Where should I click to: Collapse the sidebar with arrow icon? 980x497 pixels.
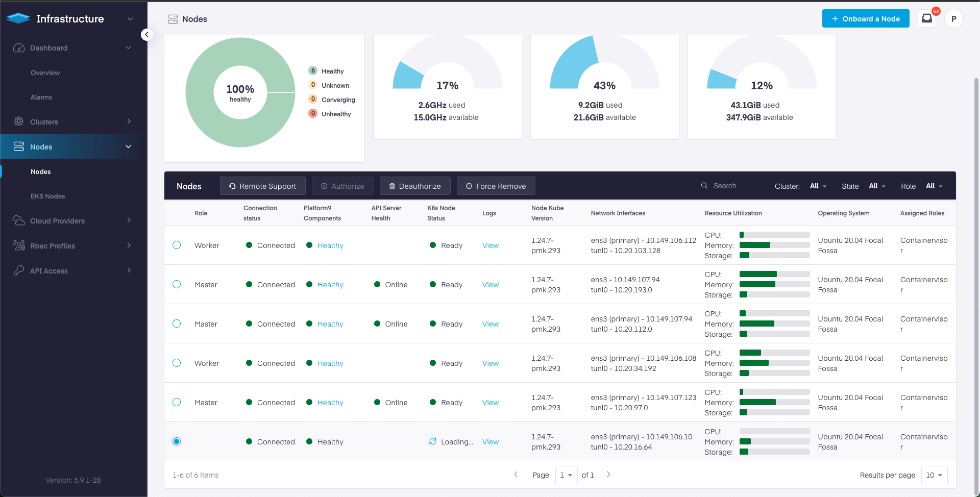[146, 35]
